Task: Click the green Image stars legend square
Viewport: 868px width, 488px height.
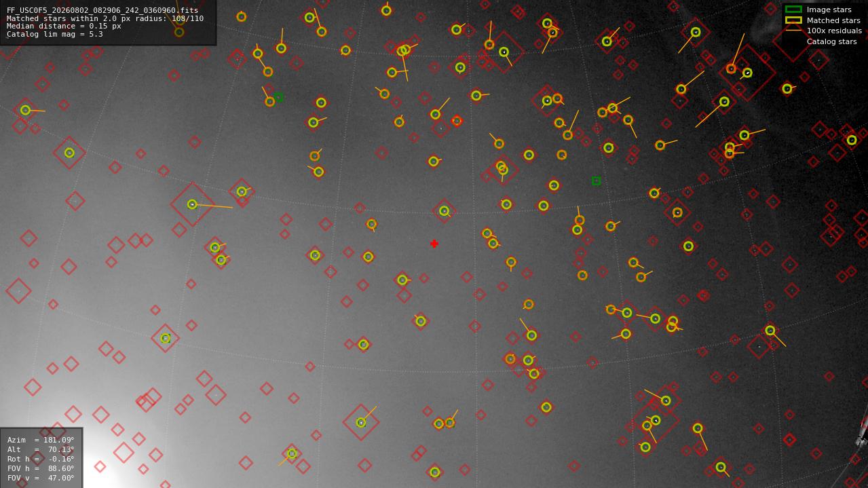Action: (x=793, y=10)
